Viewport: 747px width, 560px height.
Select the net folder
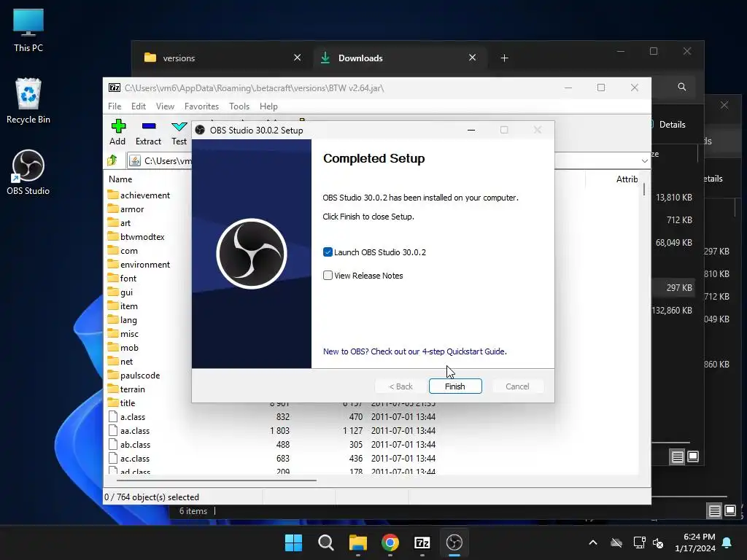coord(120,361)
